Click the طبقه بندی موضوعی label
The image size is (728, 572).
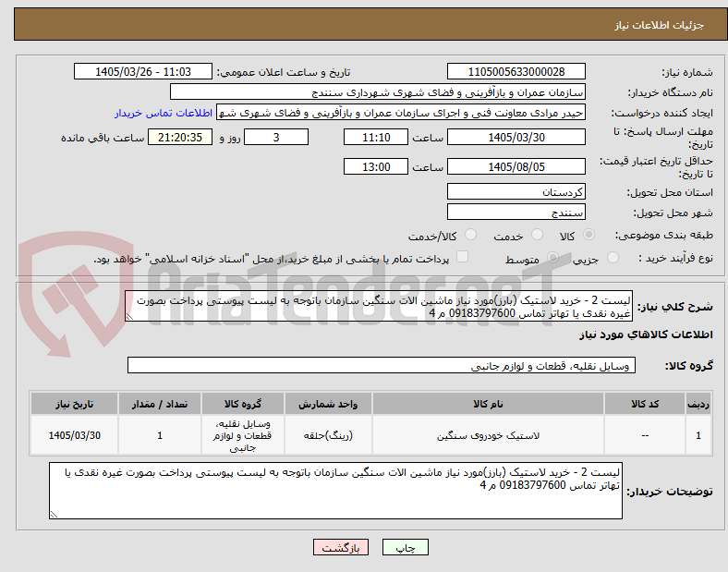tap(664, 236)
